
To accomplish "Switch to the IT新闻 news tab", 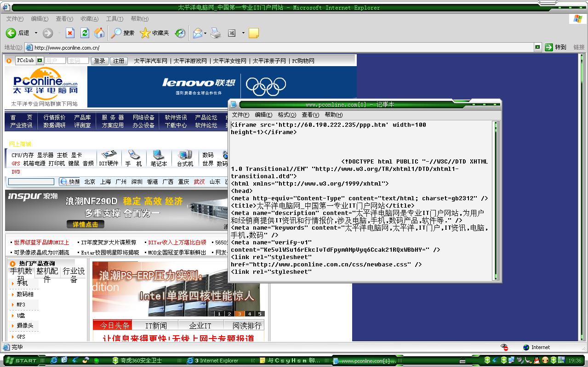I will click(x=156, y=325).
